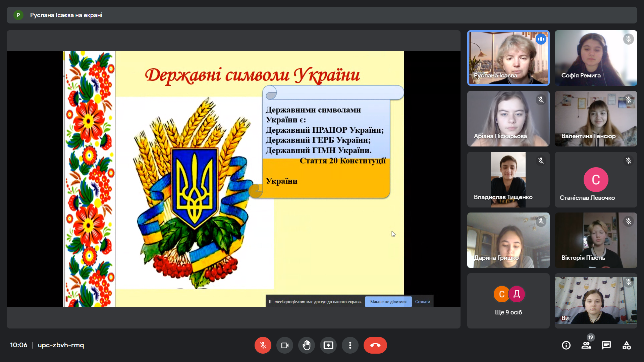Select Руслана Ісаєва's video tile
This screenshot has width=644, height=362.
pyautogui.click(x=508, y=58)
